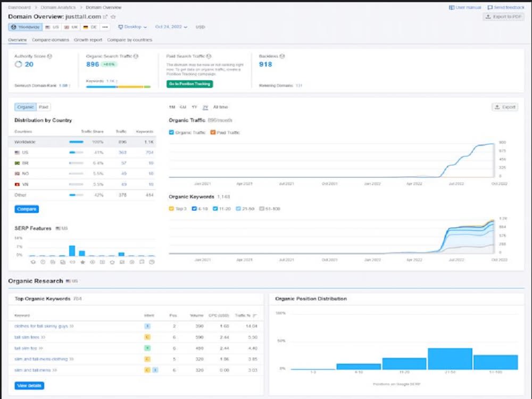532x399 pixels.
Task: Expand 'tall slim tees' keyword arrows
Action: [x=43, y=337]
